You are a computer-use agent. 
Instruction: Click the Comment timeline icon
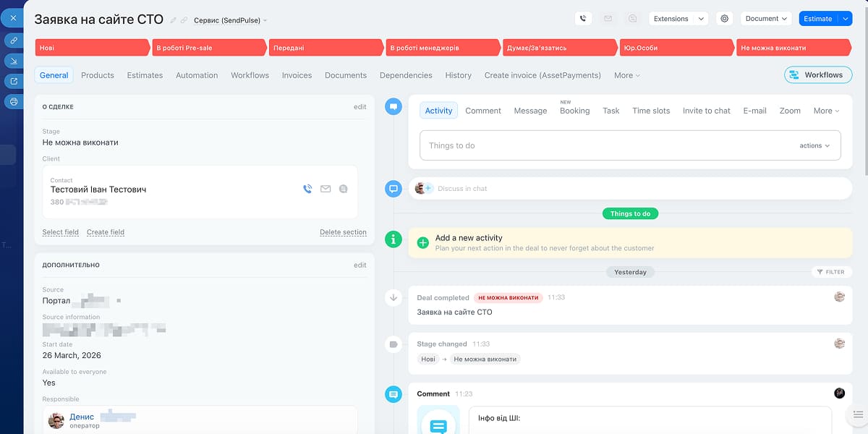pos(393,394)
